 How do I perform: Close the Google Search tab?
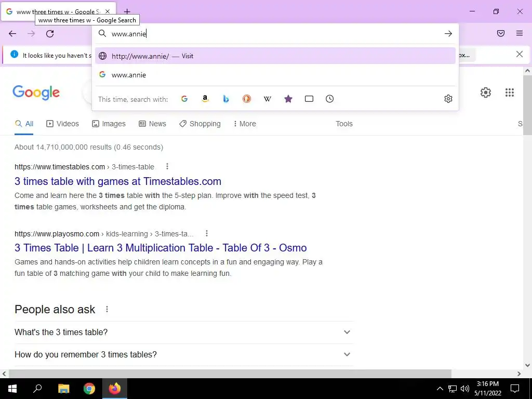click(x=108, y=11)
